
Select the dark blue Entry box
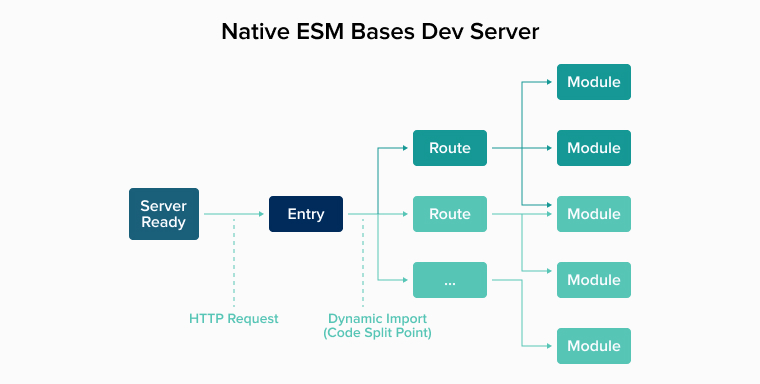(x=306, y=214)
